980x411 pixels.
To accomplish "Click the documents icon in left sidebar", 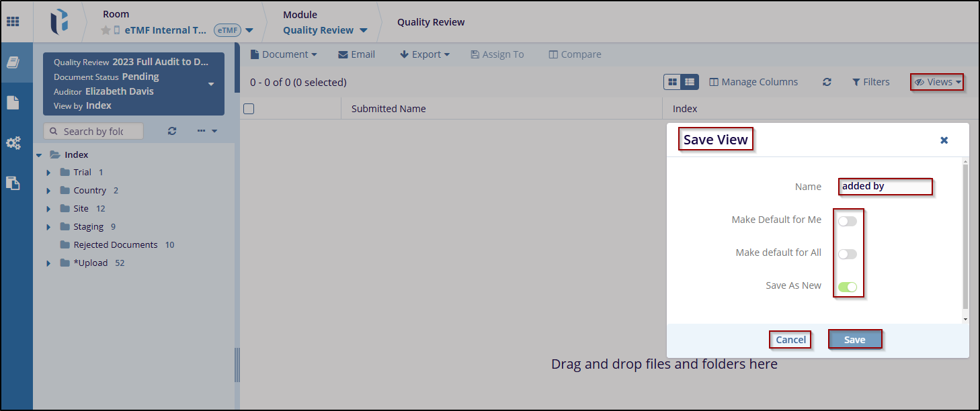I will (13, 103).
